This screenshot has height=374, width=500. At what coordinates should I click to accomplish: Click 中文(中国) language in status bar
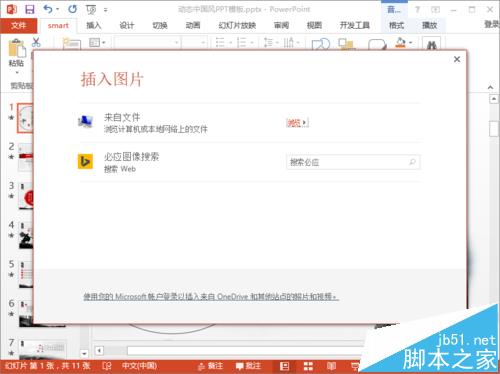139,366
